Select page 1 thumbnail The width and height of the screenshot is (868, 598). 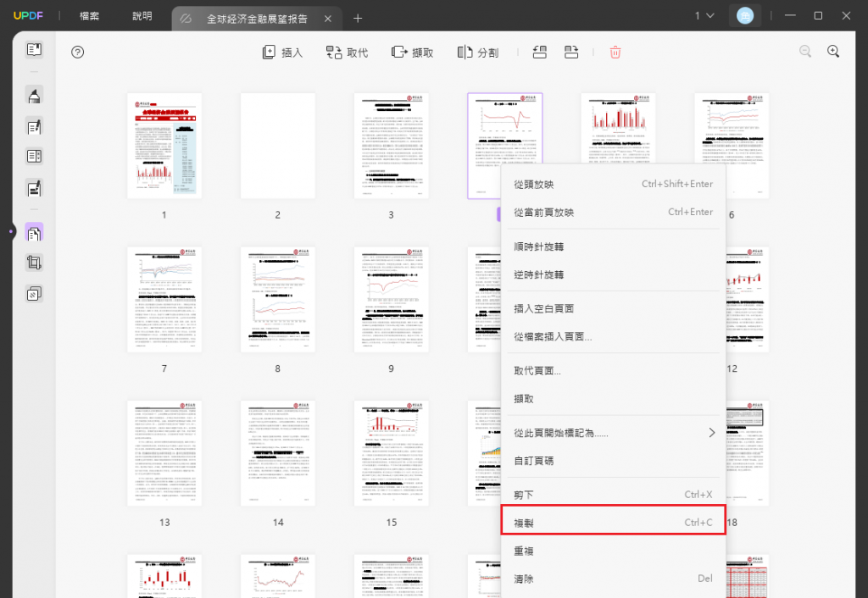(164, 146)
